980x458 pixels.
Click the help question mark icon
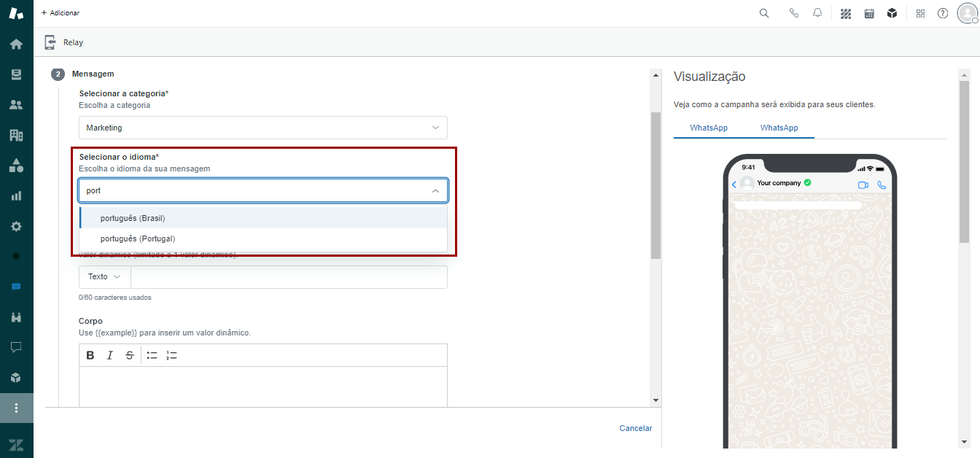click(x=943, y=13)
